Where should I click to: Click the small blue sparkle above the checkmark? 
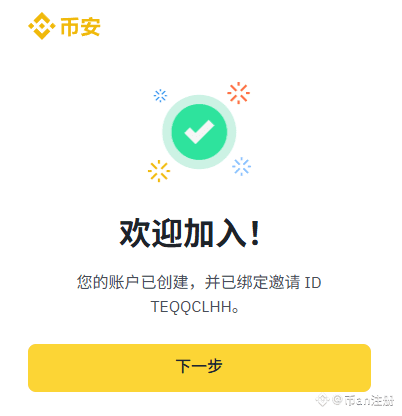[160, 96]
